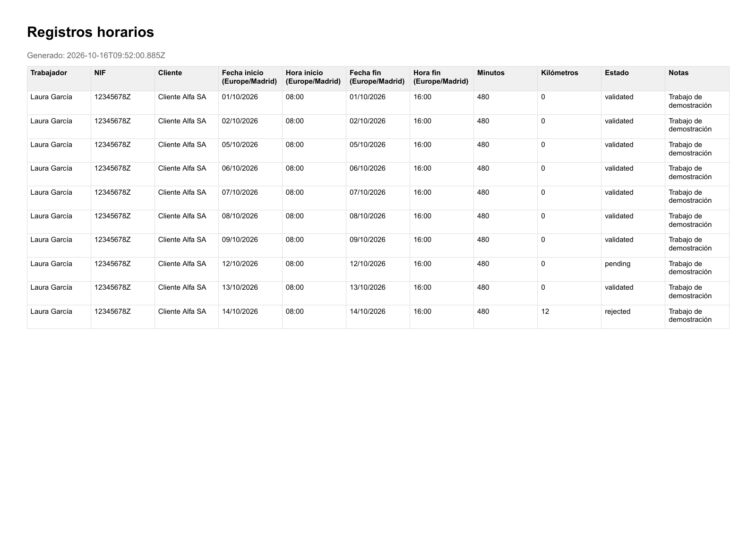The height and width of the screenshot is (535, 756).
Task: Select start date 02/10/2026 cell
Action: click(250, 127)
